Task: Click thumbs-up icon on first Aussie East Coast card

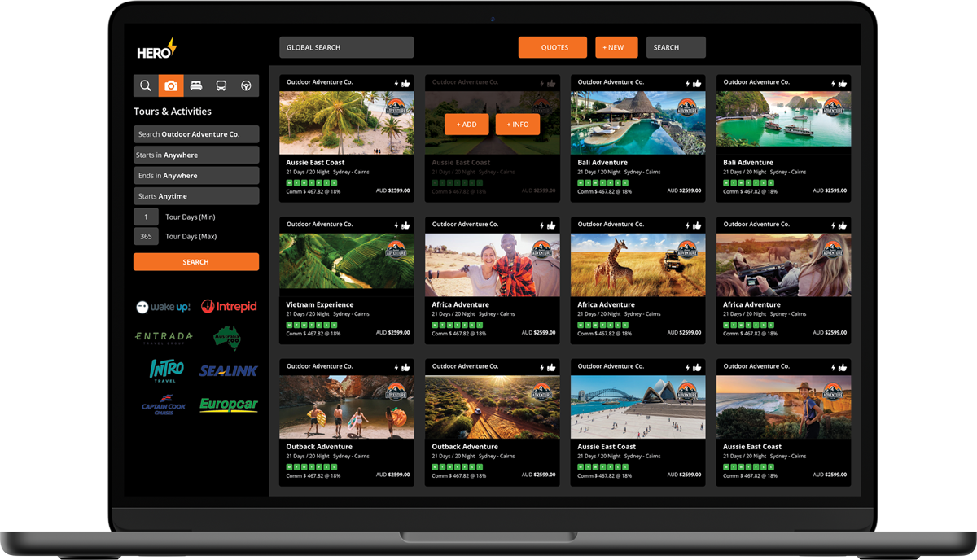Action: click(406, 83)
